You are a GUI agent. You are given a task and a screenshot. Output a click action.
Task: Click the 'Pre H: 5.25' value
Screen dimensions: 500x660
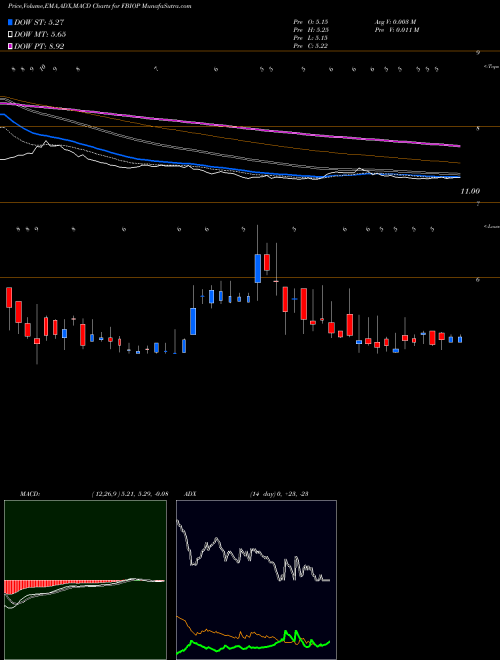click(x=311, y=30)
